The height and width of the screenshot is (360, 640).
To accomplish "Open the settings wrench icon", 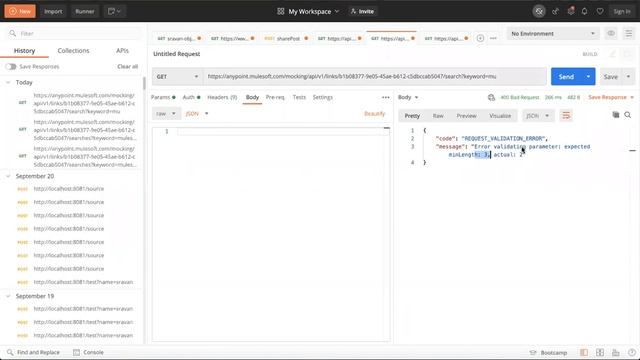I will coord(571,11).
